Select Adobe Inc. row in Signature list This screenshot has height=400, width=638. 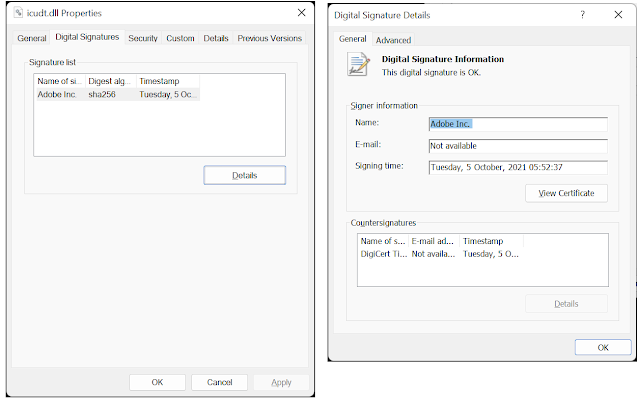click(118, 94)
